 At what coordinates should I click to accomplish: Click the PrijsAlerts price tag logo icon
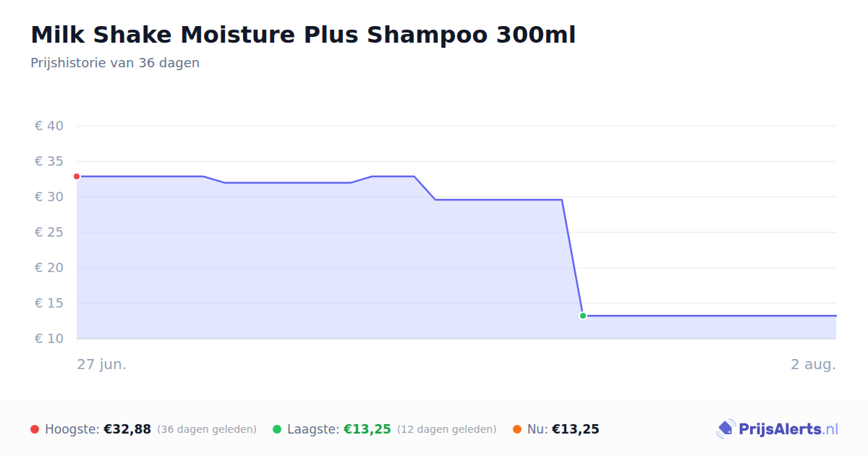[x=726, y=429]
